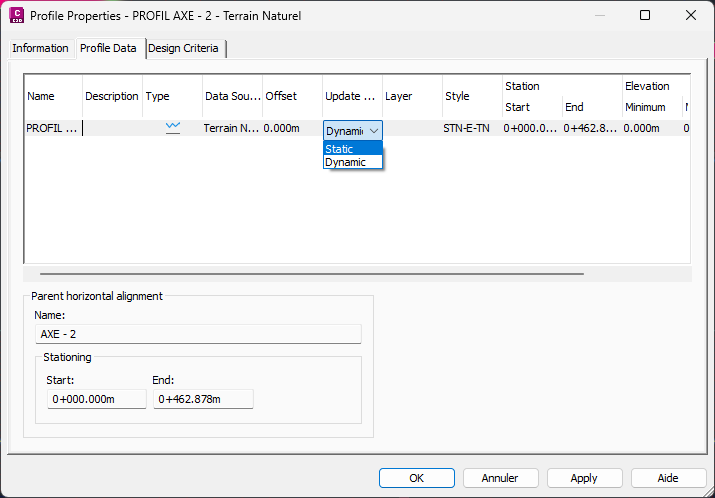Click the Terrain N... data source cell
Image resolution: width=715 pixels, height=498 pixels.
(233, 128)
